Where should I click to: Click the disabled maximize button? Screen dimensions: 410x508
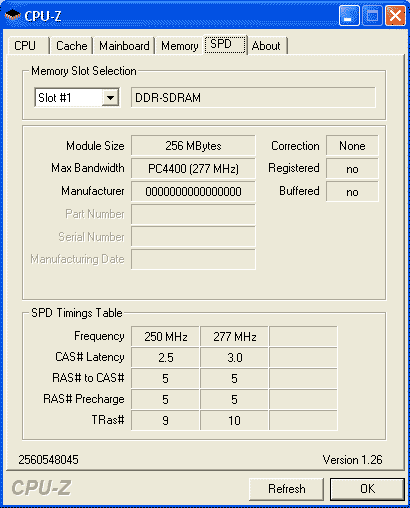[372, 16]
